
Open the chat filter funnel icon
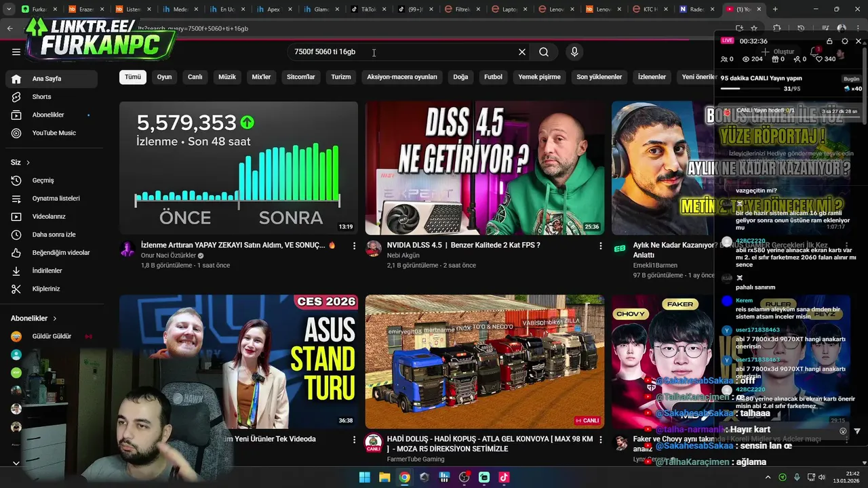(857, 431)
